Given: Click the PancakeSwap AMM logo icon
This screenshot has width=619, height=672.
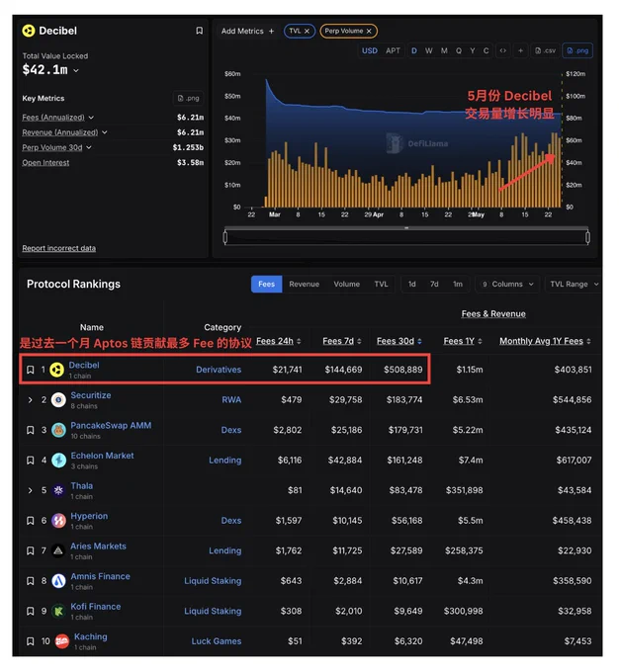Looking at the screenshot, I should 58,430.
